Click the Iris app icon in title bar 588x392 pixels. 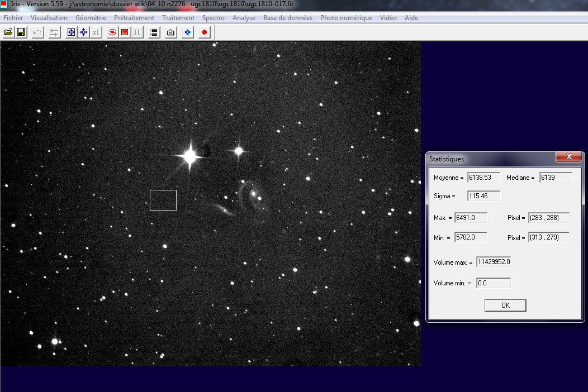pos(4,4)
